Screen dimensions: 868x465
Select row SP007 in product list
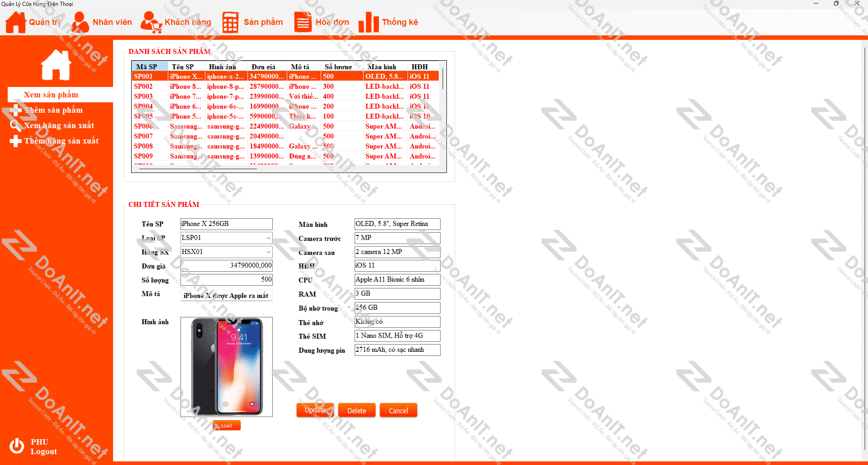coord(285,136)
